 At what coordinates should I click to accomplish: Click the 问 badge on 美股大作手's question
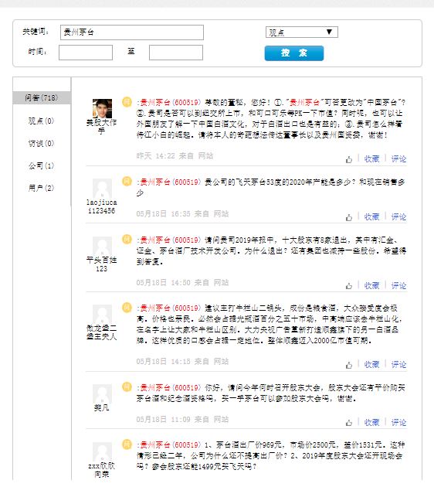click(127, 102)
